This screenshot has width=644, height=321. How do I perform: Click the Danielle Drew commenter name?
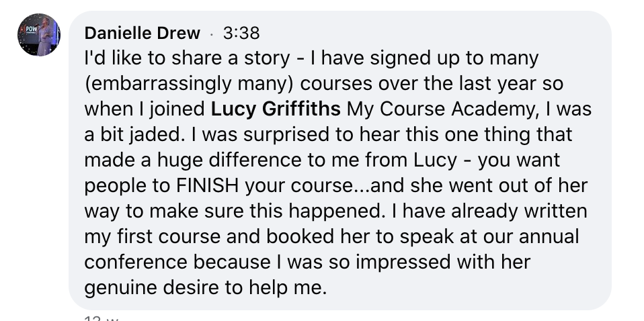[142, 32]
